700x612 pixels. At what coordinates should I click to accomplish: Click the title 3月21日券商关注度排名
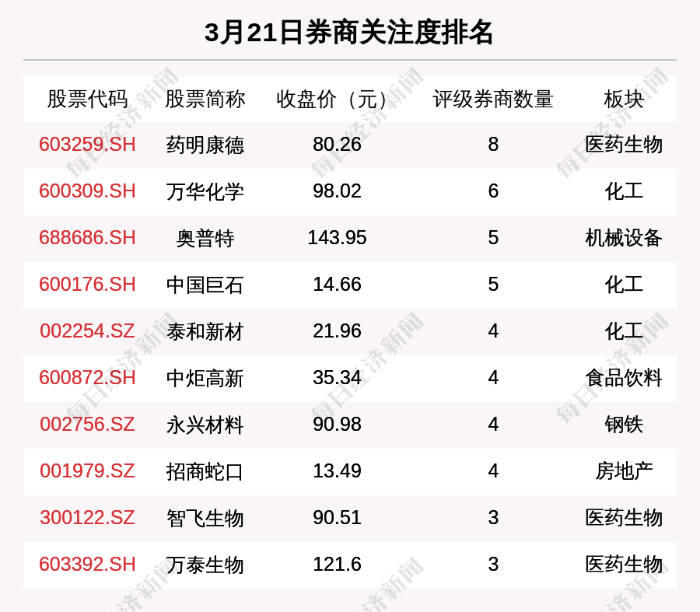click(x=348, y=33)
